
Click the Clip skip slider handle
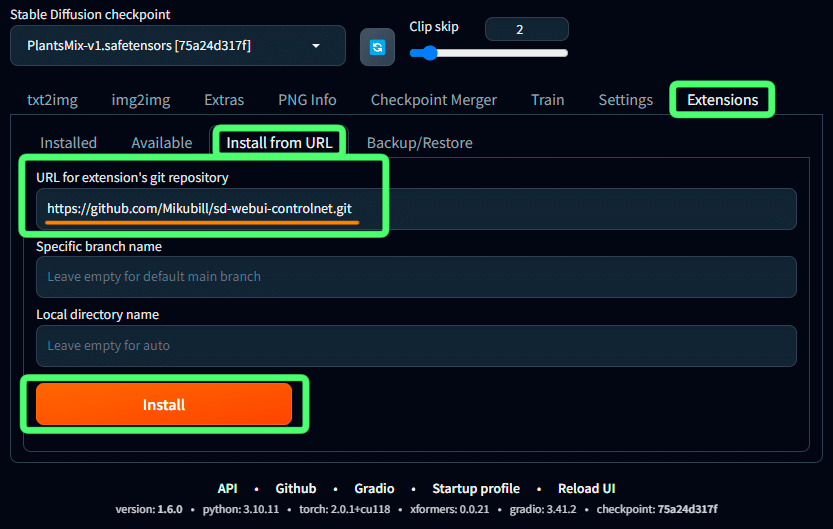click(x=429, y=53)
